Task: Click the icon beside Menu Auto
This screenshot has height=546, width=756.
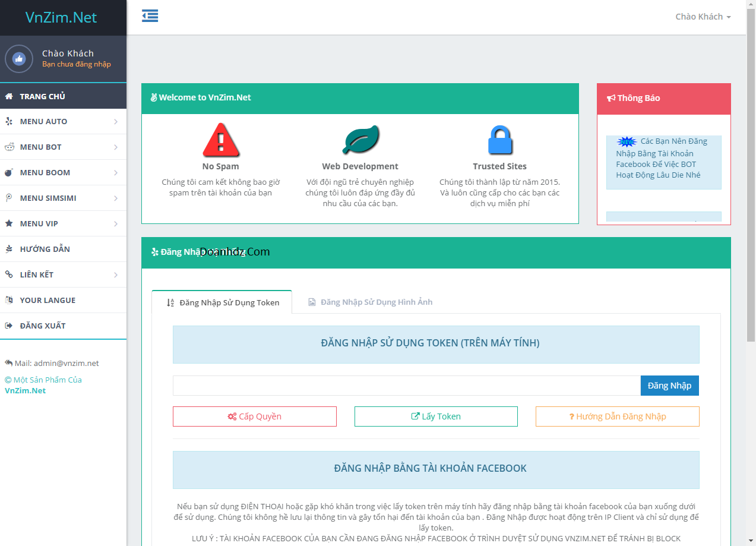Action: [x=9, y=122]
